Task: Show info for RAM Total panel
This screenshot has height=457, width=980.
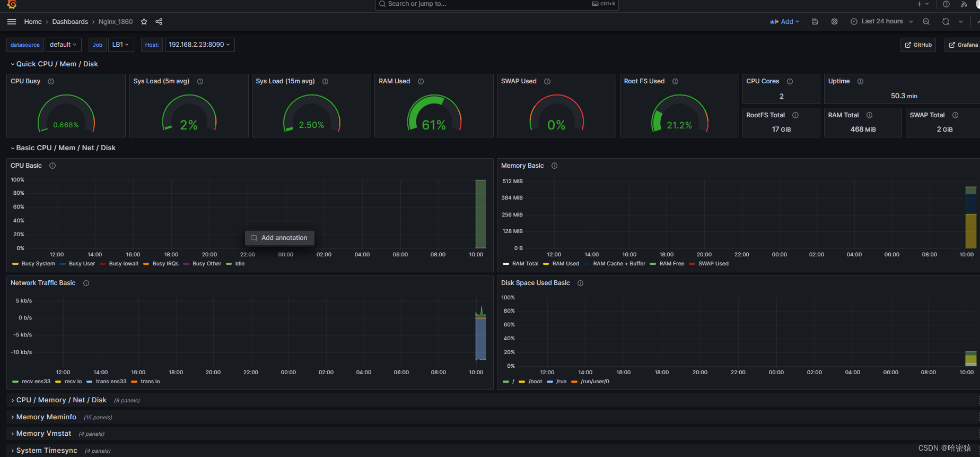Action: [869, 115]
